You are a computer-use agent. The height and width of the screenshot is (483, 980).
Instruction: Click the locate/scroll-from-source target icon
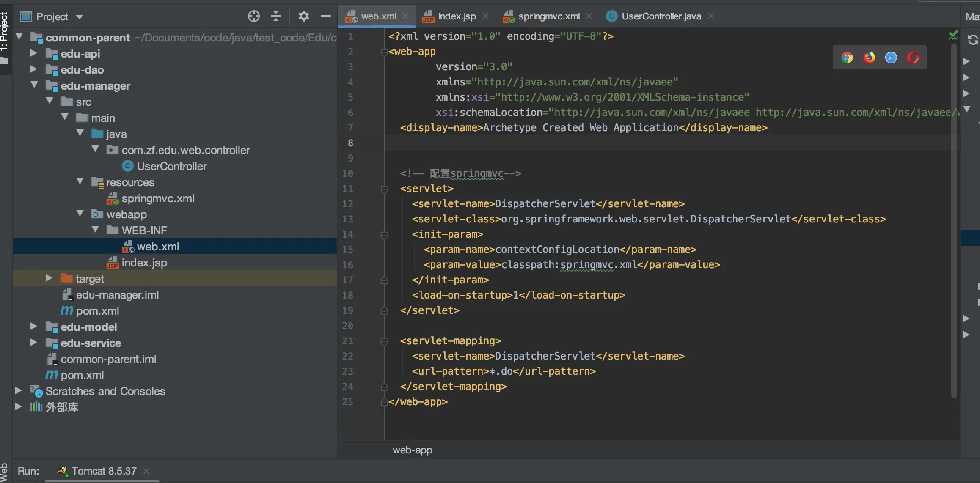253,16
